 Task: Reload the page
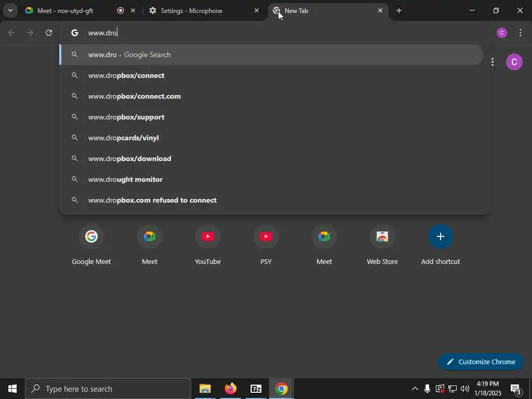pos(49,33)
